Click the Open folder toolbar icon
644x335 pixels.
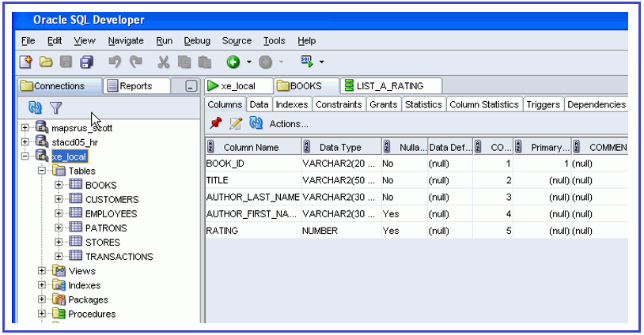coord(46,62)
